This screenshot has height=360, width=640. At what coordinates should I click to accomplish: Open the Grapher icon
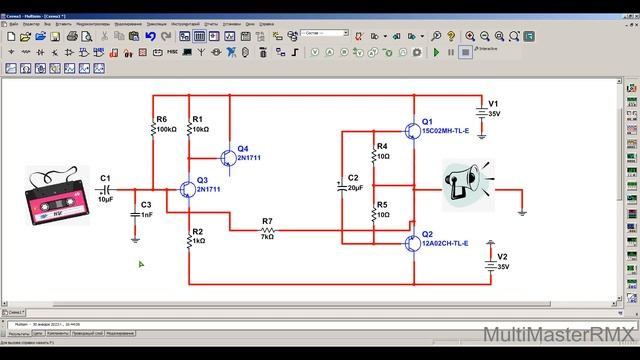click(x=229, y=36)
